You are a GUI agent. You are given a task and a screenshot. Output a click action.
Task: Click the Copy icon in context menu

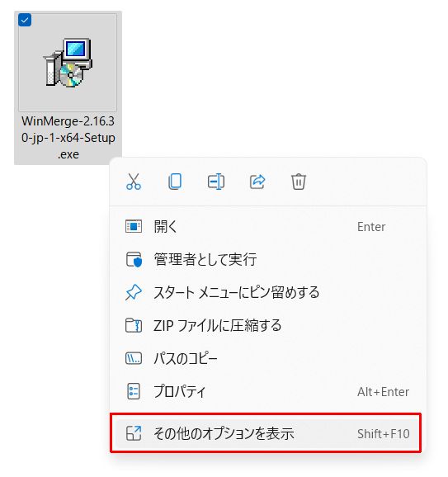tap(175, 182)
